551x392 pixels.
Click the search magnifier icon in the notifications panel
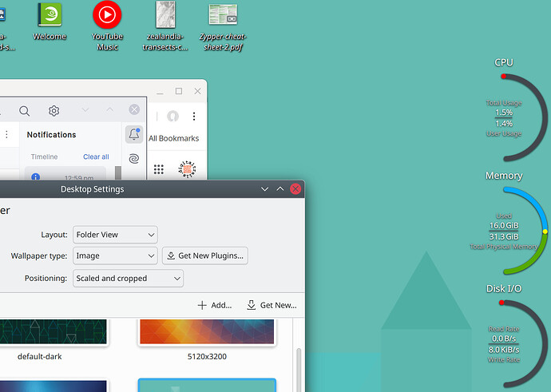(24, 111)
